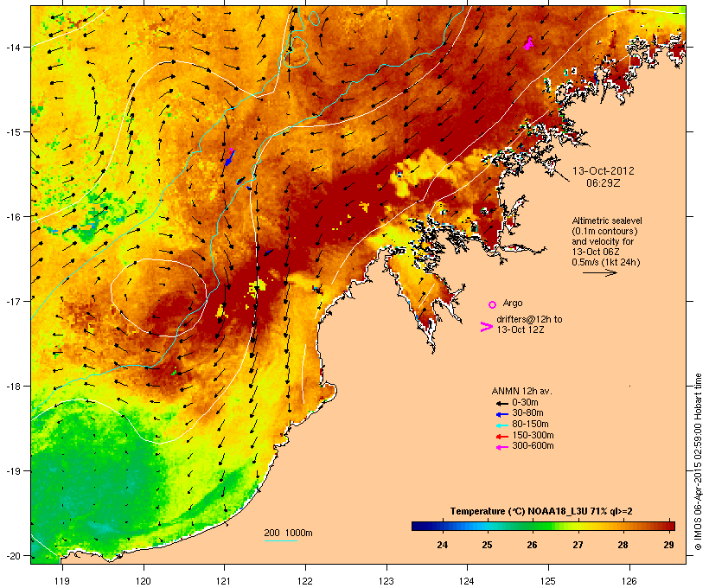Viewport: 709px width, 588px height.
Task: Click the longitude axis label 120
Action: (x=144, y=581)
